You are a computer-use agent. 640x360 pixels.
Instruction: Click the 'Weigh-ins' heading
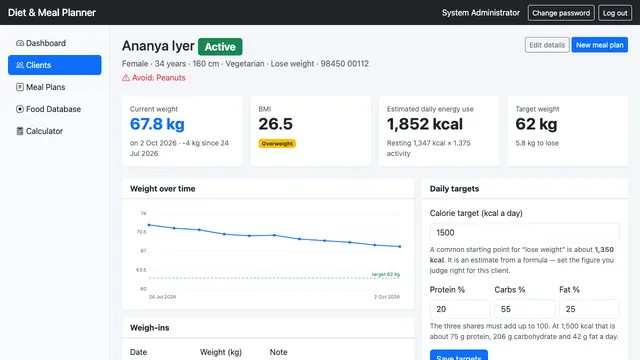pyautogui.click(x=149, y=328)
